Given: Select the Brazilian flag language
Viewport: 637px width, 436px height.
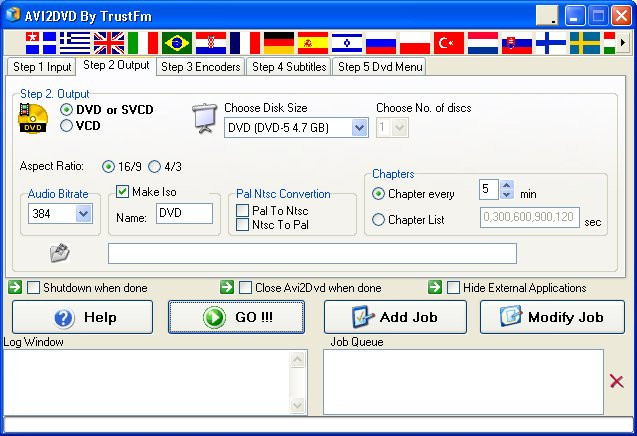Looking at the screenshot, I should [177, 43].
